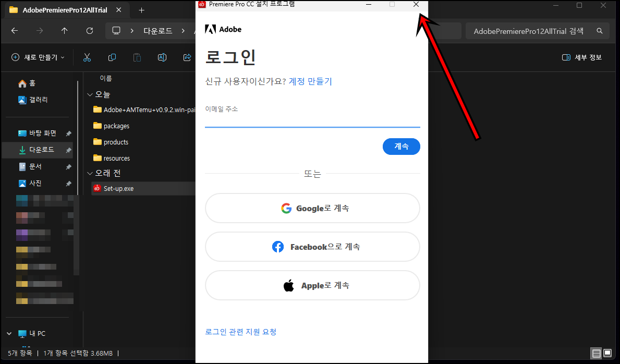Open 홈 in the navigation pane
This screenshot has height=364, width=620.
pos(27,83)
